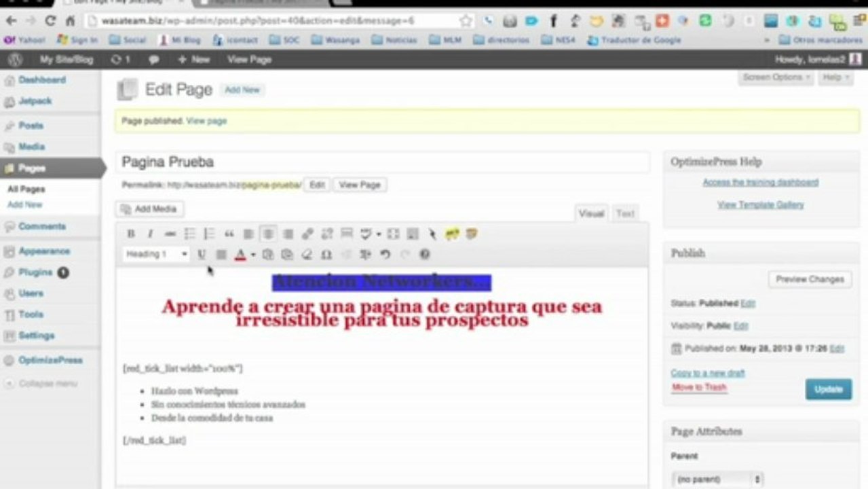
Task: Toggle bold formatting in the editor
Action: (x=131, y=234)
